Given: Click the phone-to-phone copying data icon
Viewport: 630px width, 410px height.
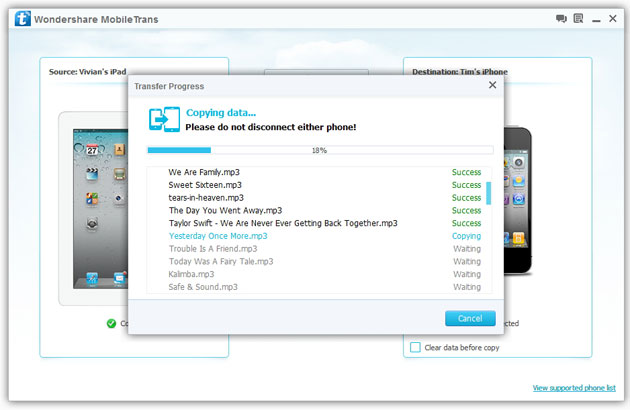Looking at the screenshot, I should pyautogui.click(x=164, y=119).
